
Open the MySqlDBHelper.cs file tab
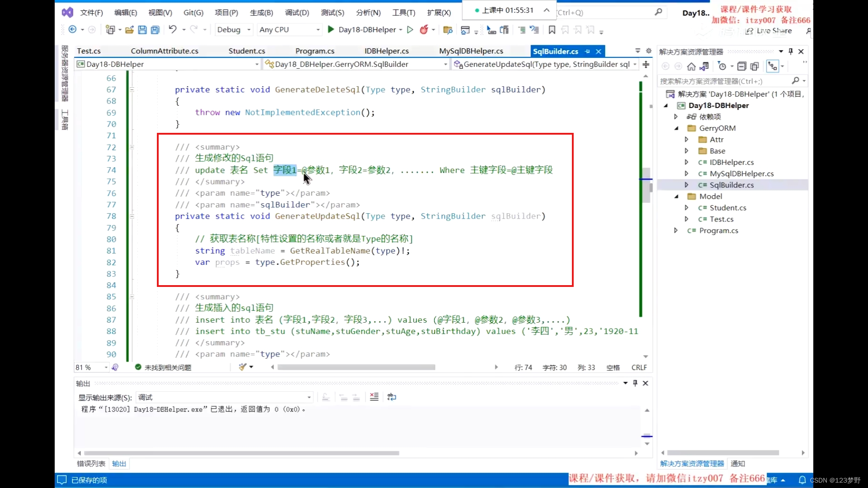pyautogui.click(x=470, y=51)
